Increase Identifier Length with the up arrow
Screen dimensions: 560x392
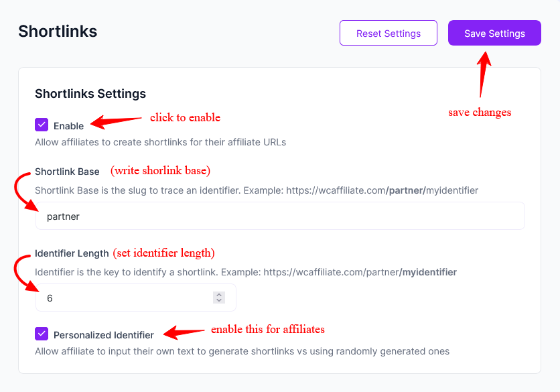219,294
